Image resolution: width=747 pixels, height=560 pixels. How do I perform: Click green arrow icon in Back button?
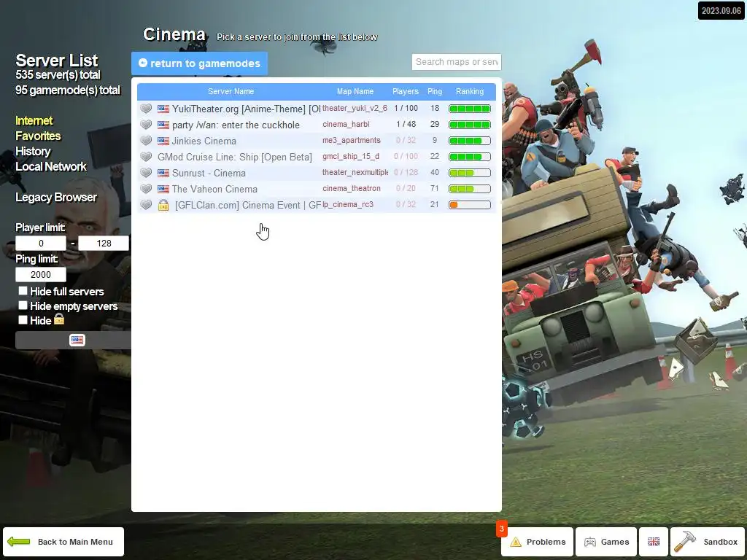point(19,542)
